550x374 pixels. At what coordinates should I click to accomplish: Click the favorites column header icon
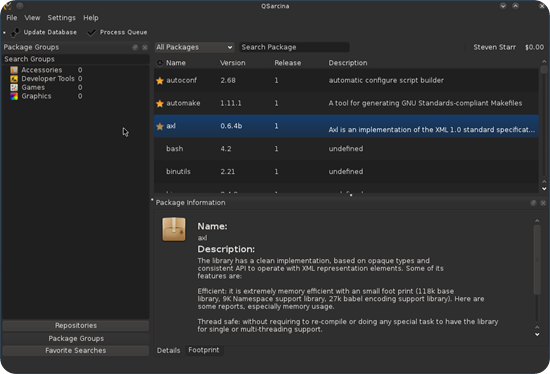pos(160,63)
